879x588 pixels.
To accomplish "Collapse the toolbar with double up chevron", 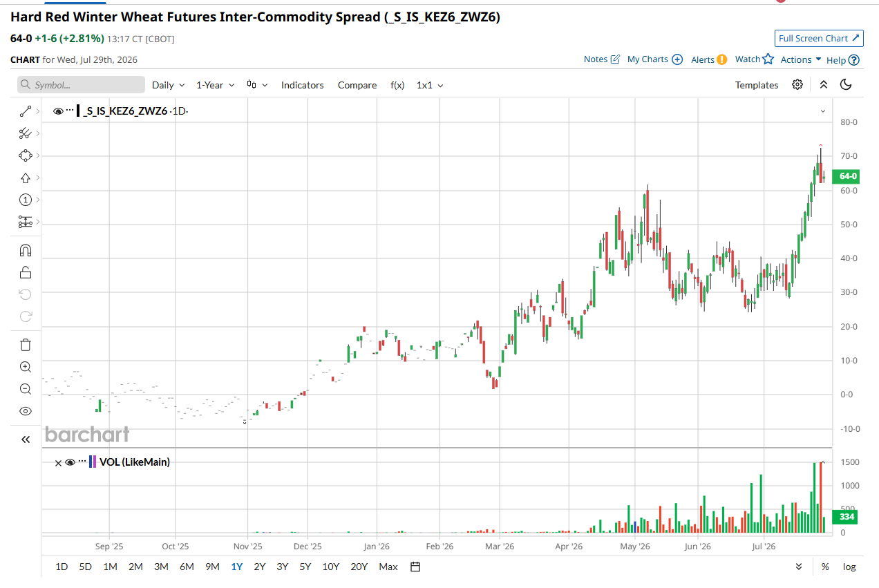I will click(823, 84).
